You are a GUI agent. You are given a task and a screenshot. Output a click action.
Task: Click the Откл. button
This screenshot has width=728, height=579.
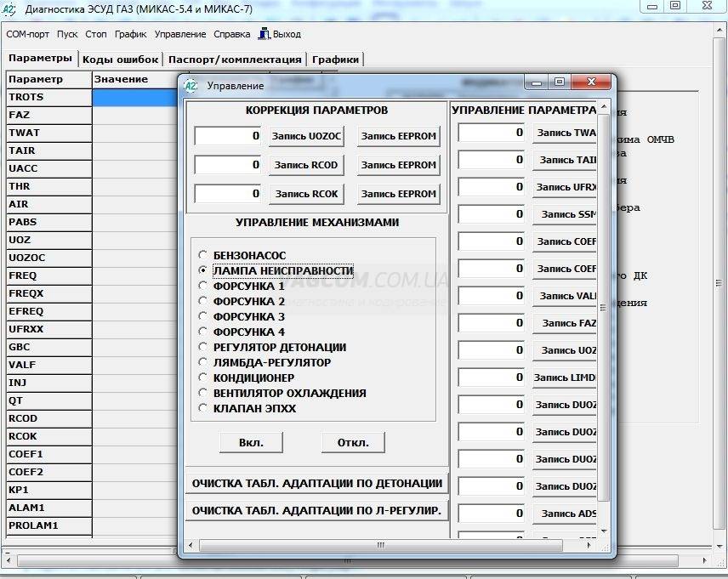[x=353, y=442]
